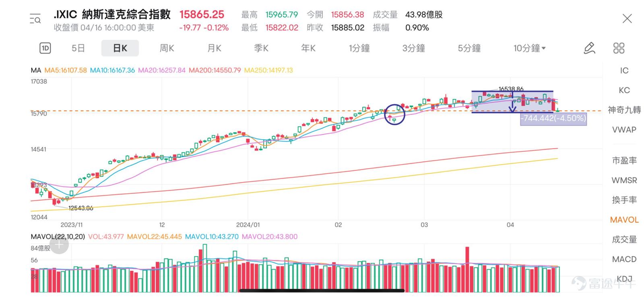Select the 成交量 sub-indicator
The image size is (644, 298).
[x=624, y=240]
